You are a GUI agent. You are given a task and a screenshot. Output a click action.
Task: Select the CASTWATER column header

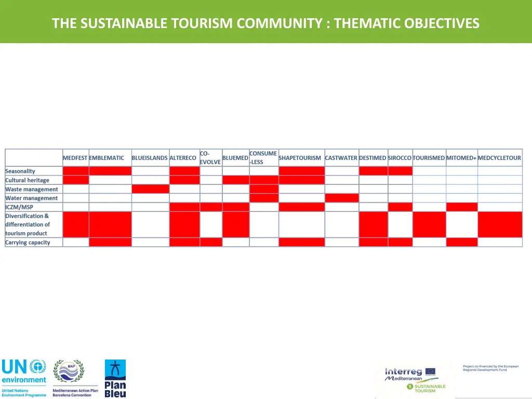[341, 158]
